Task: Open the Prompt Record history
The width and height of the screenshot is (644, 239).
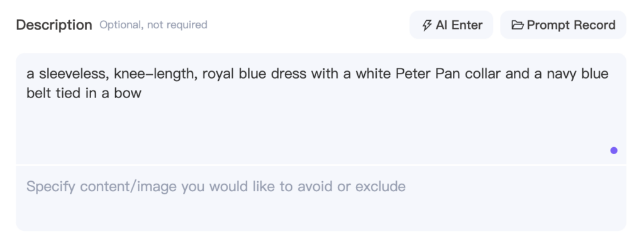Action: [563, 25]
